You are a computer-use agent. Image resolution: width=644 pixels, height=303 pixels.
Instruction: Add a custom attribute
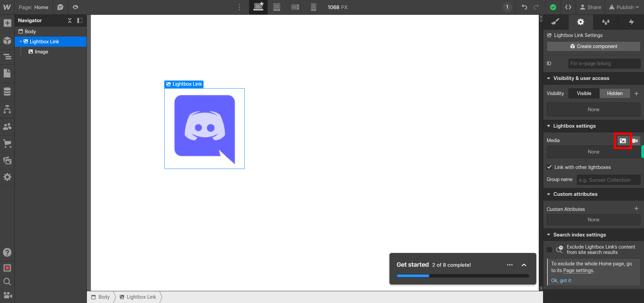636,209
